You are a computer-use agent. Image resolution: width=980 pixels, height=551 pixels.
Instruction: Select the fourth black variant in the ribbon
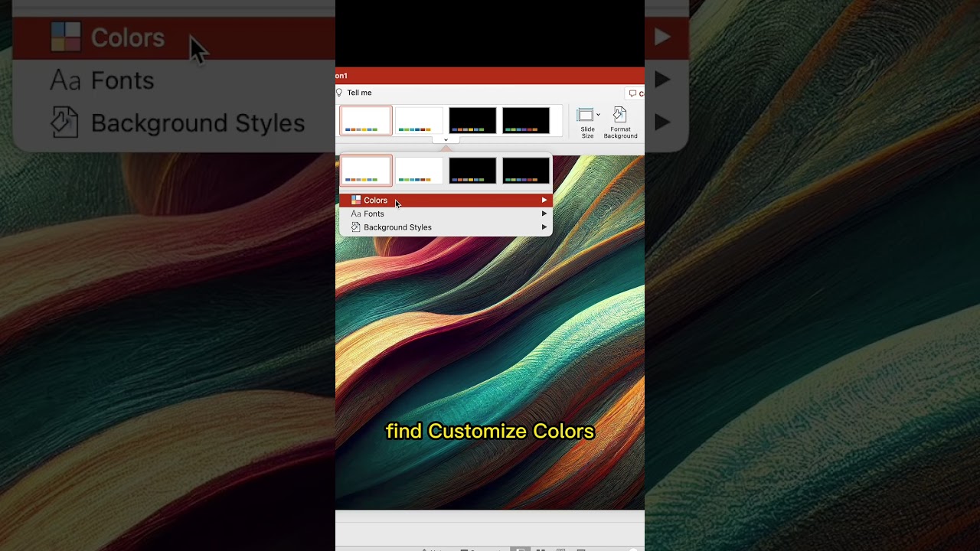coord(526,121)
